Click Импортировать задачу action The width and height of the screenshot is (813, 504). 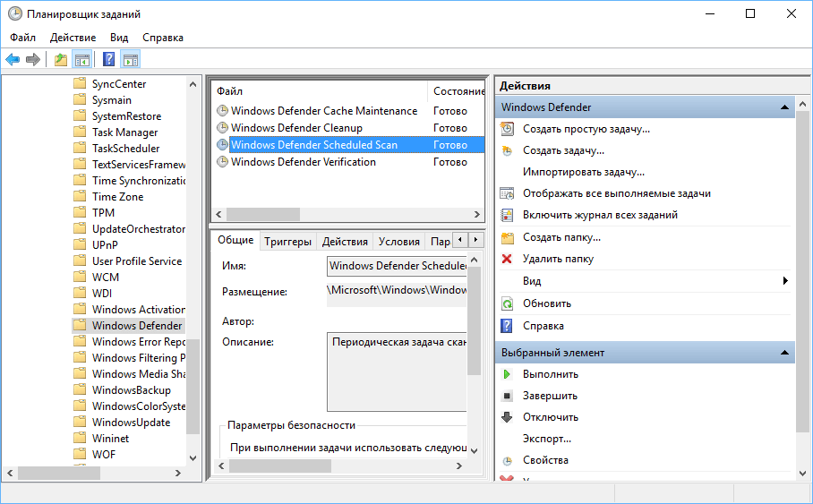pos(583,172)
